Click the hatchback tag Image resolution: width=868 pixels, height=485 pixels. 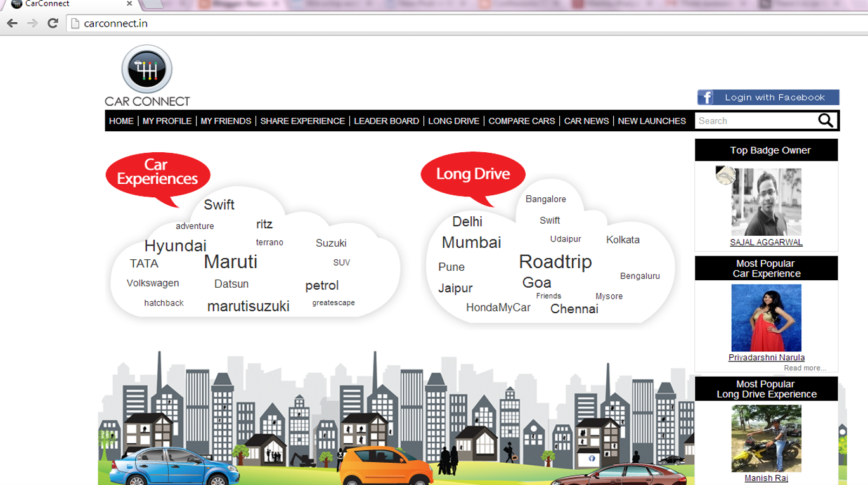click(164, 303)
